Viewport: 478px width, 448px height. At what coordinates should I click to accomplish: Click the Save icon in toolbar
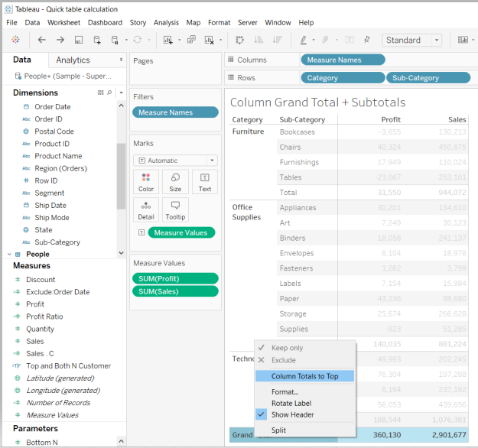pyautogui.click(x=79, y=40)
